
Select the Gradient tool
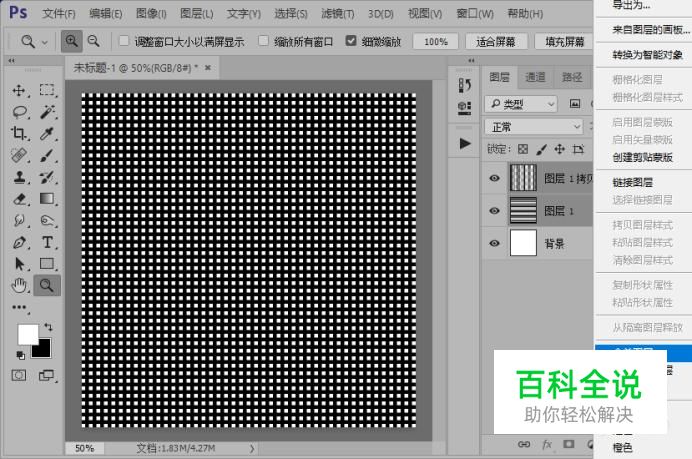coord(47,199)
